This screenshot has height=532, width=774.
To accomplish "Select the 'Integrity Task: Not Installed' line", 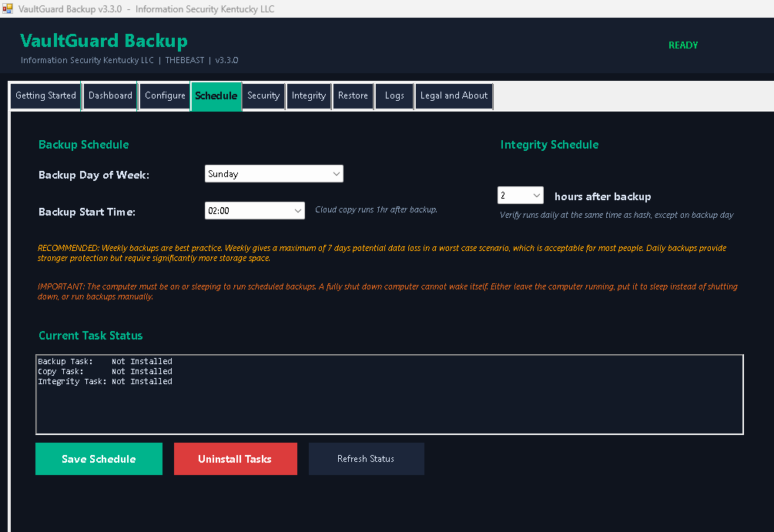I will coord(106,381).
